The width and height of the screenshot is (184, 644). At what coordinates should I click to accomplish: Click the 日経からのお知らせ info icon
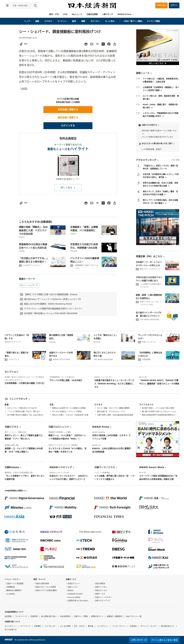point(140,125)
